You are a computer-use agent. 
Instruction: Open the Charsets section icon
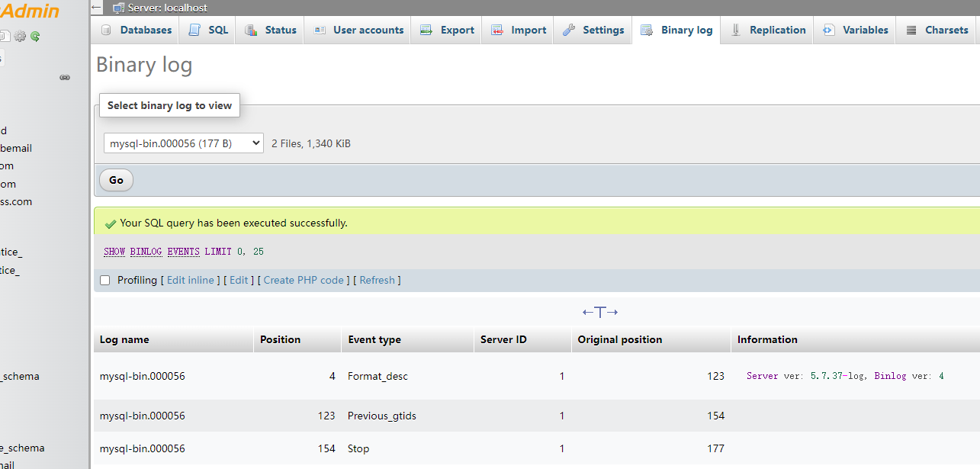[x=911, y=30]
